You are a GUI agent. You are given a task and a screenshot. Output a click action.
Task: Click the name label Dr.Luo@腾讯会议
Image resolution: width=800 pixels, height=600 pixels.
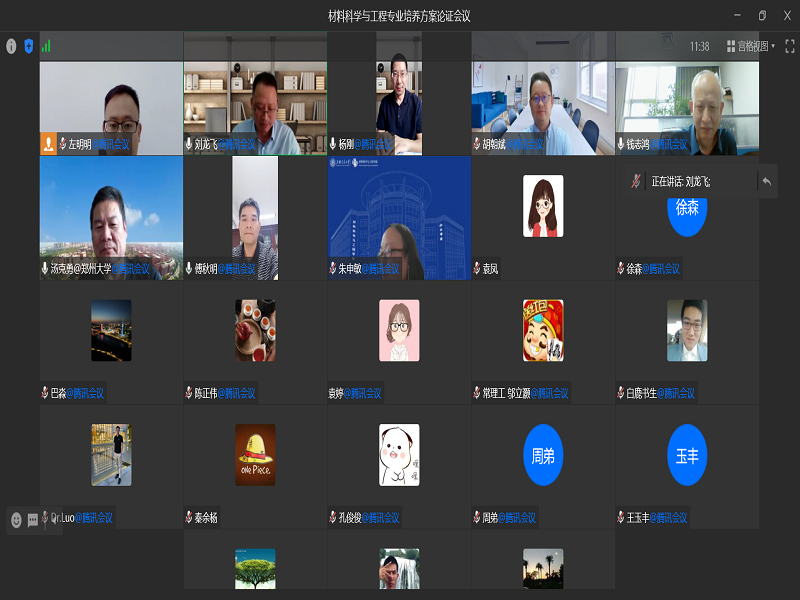82,517
